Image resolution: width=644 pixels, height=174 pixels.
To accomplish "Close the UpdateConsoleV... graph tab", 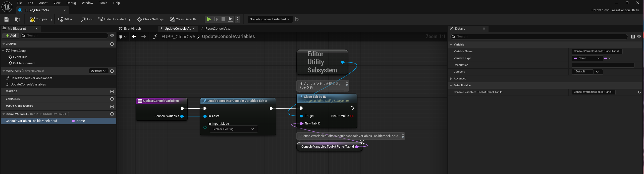I will 194,29.
